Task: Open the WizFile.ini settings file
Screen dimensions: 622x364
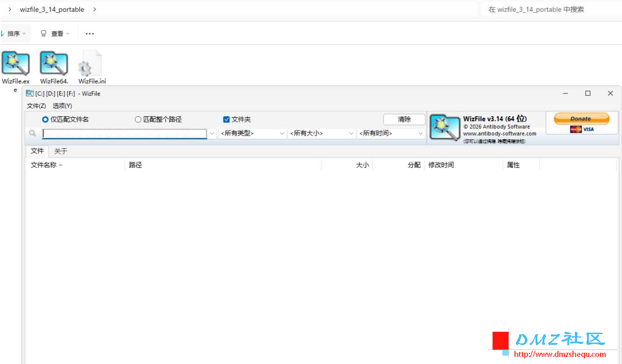Action: 92,64
